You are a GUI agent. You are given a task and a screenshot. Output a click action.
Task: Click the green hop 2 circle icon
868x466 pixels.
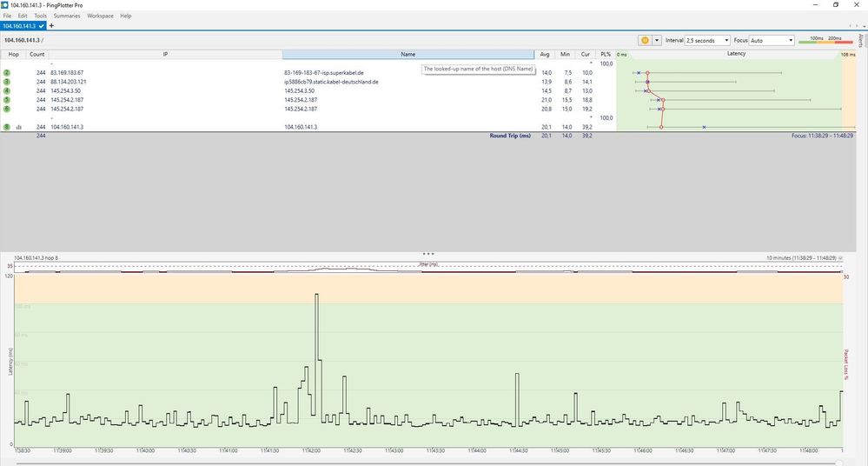point(7,73)
